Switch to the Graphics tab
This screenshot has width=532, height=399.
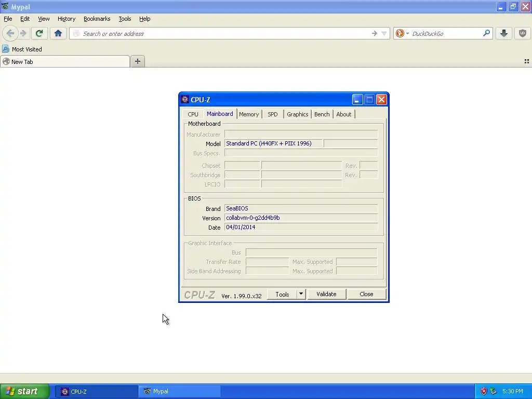[x=298, y=114]
